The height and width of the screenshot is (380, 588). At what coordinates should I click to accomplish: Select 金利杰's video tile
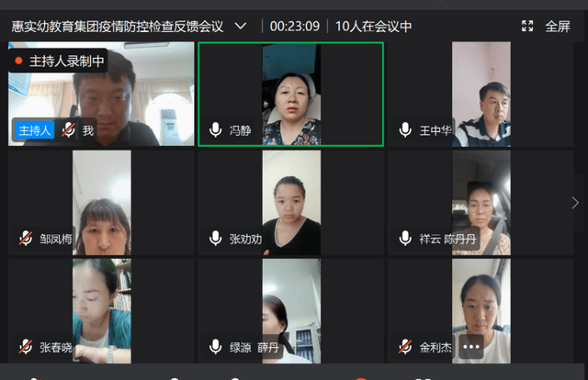click(x=481, y=311)
